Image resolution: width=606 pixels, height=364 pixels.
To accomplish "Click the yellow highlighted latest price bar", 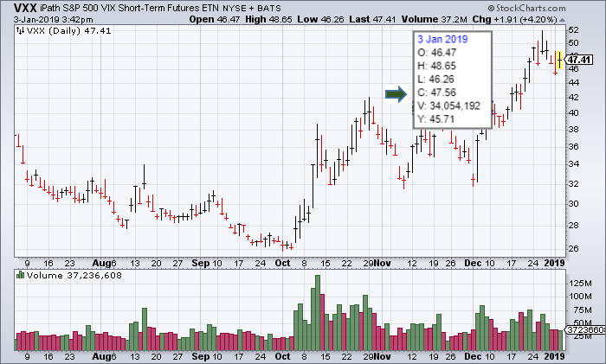I will pos(560,60).
